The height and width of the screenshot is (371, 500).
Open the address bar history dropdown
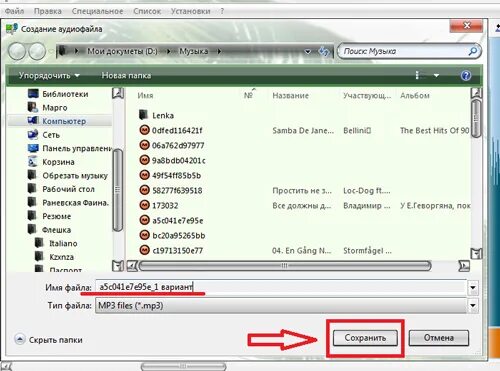click(x=308, y=52)
